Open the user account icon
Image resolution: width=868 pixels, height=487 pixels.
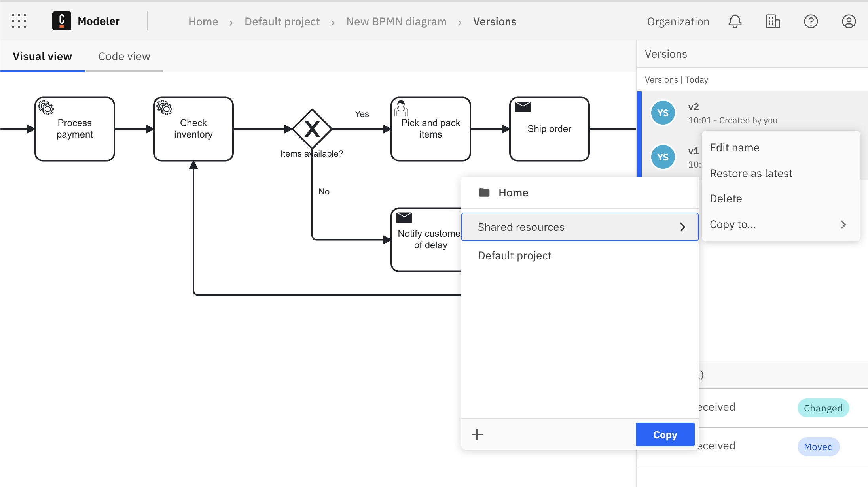click(x=849, y=21)
